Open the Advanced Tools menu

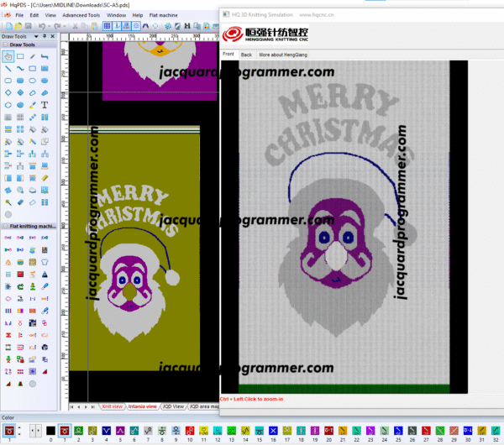click(x=81, y=15)
